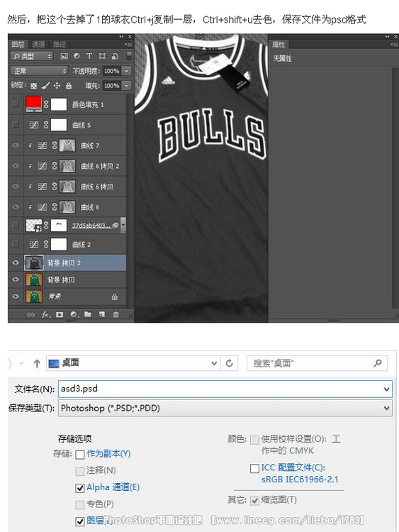This screenshot has width=399, height=532.
Task: Open the Properties panel flyout menu icon
Action: (393, 45)
